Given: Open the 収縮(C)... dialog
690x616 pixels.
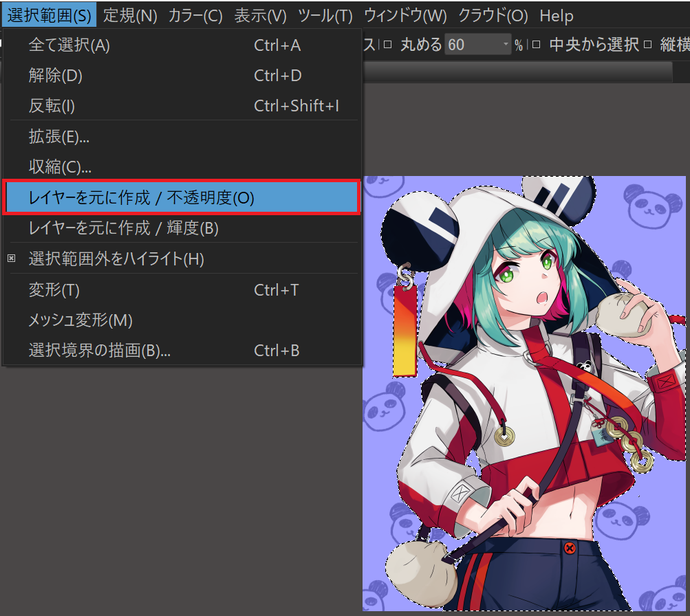Looking at the screenshot, I should coord(60,167).
